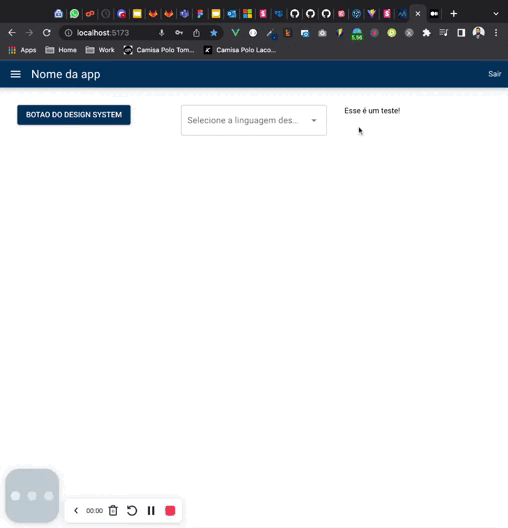
Task: Open the Camisa Polo Tom... bookmark
Action: pyautogui.click(x=159, y=50)
